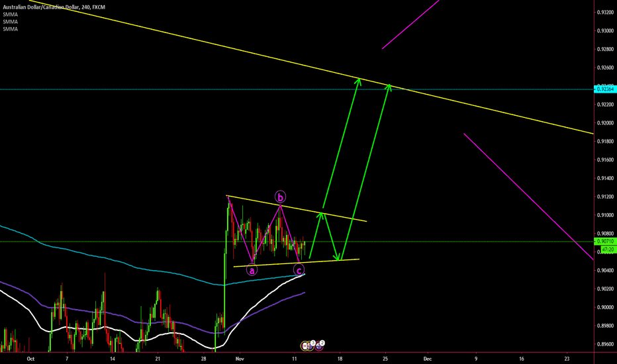Click the 16 date label on time axis

click(522, 359)
